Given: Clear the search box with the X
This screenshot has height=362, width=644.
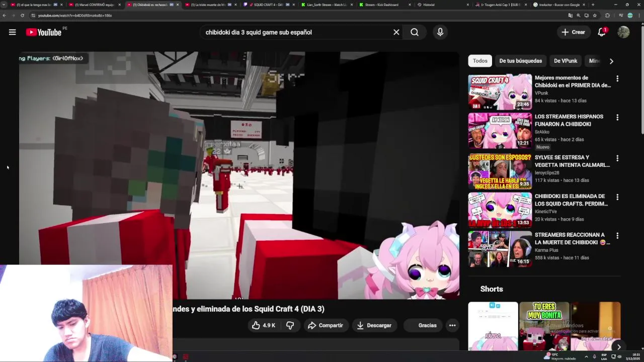Looking at the screenshot, I should coord(396,32).
